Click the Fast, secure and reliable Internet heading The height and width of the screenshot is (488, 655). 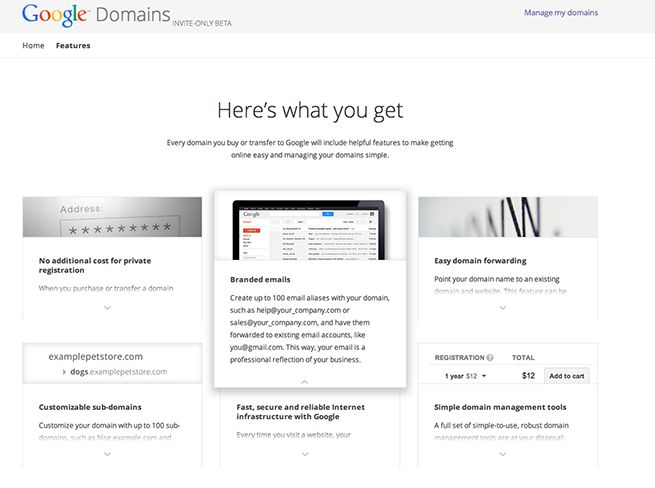(x=300, y=412)
